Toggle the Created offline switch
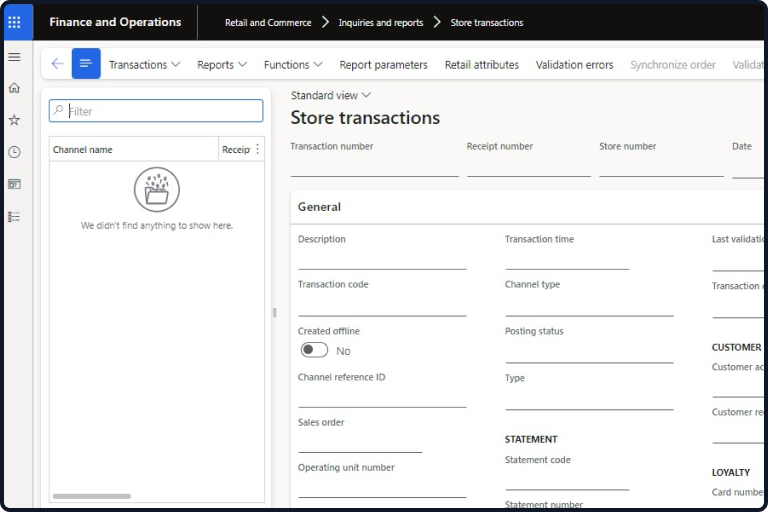Image resolution: width=768 pixels, height=512 pixels. pos(314,350)
